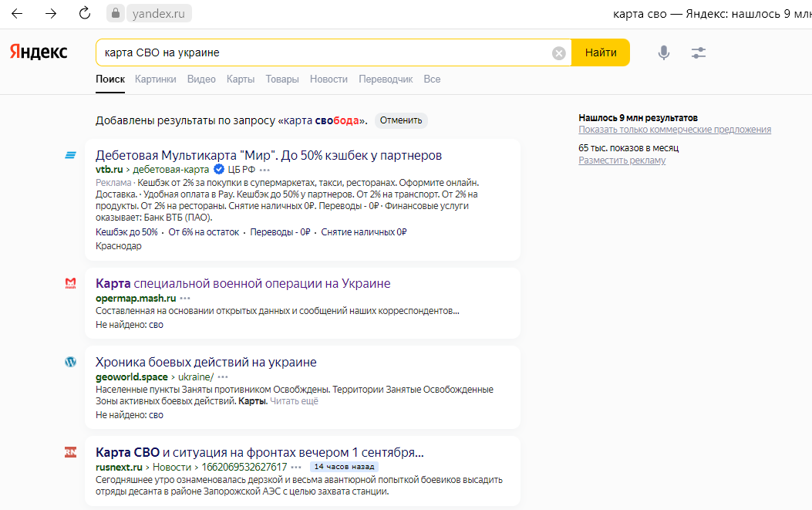This screenshot has width=812, height=510.
Task: Open three-dots menu beside opermap.mash.ru
Action: [185, 298]
